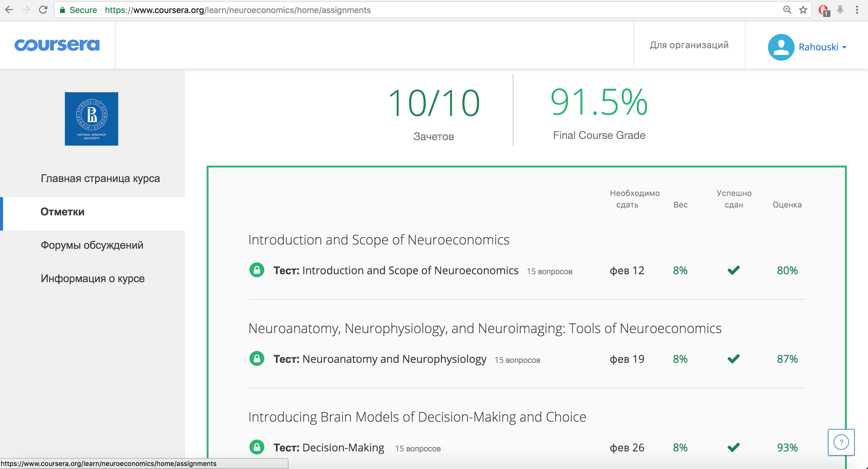Expand the Rahouski account dropdown arrow
The height and width of the screenshot is (469, 868).
[844, 48]
